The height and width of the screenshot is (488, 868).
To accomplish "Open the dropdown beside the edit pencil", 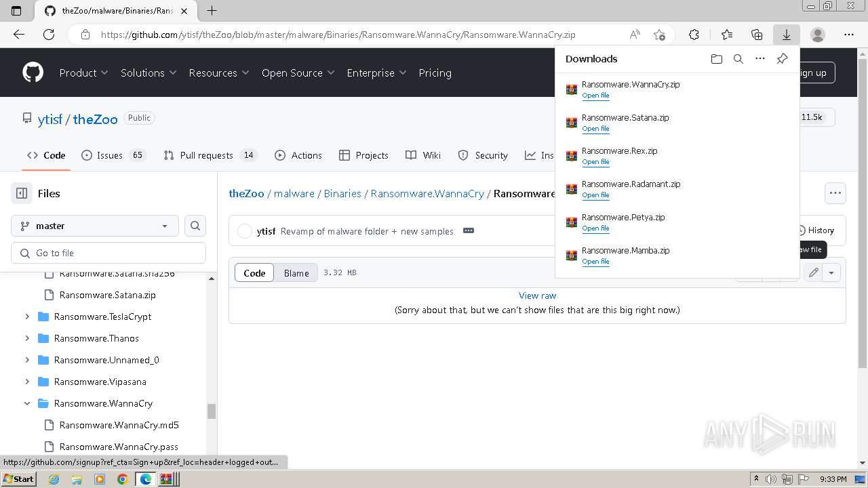I will coord(831,272).
